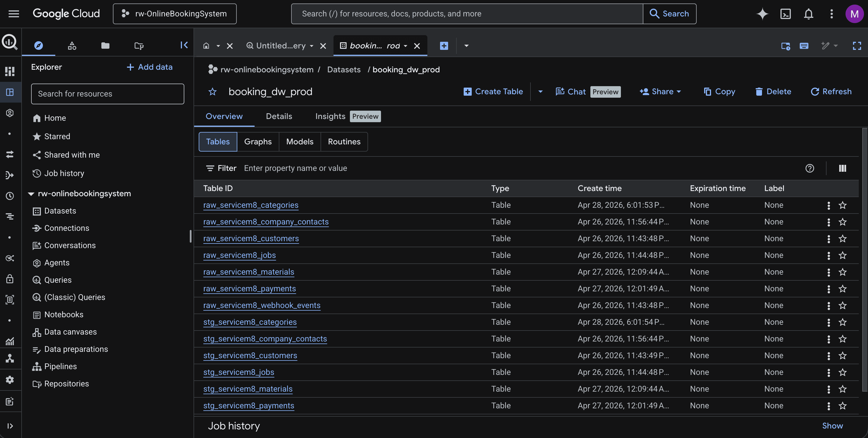Click the Copy dataset button
Viewport: 868px width, 438px height.
(719, 92)
